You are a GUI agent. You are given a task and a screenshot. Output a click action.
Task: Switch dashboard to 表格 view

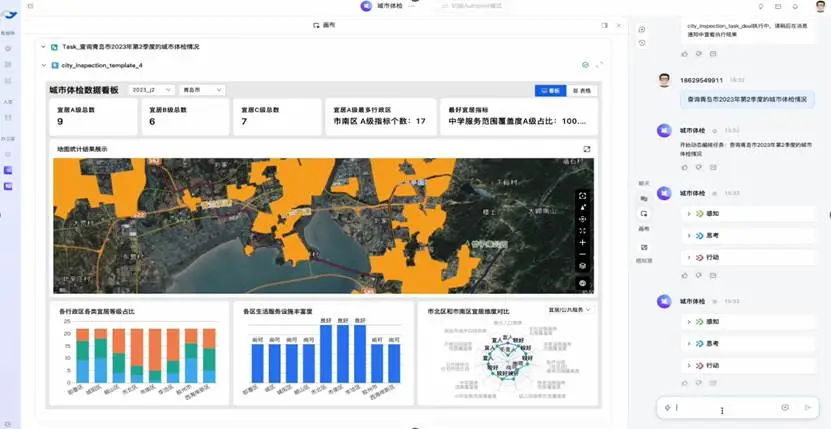581,90
